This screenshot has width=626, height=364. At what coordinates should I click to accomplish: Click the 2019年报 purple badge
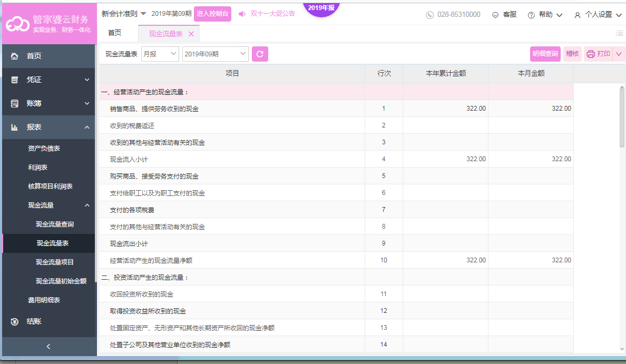321,9
